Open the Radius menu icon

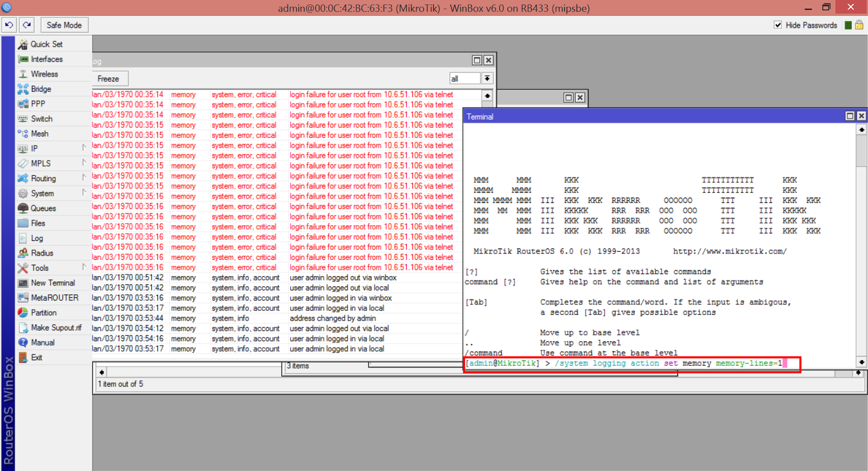[x=23, y=253]
